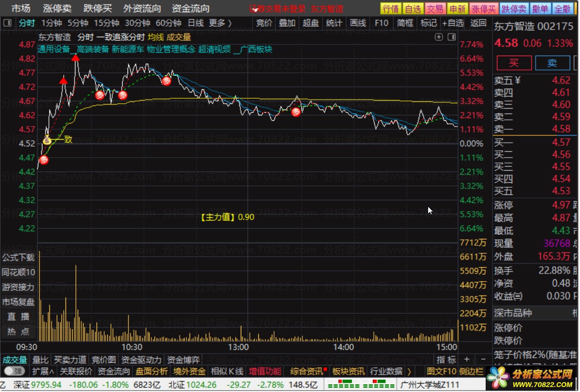
Task: Click the 简框 toolbar button
Action: point(405,23)
